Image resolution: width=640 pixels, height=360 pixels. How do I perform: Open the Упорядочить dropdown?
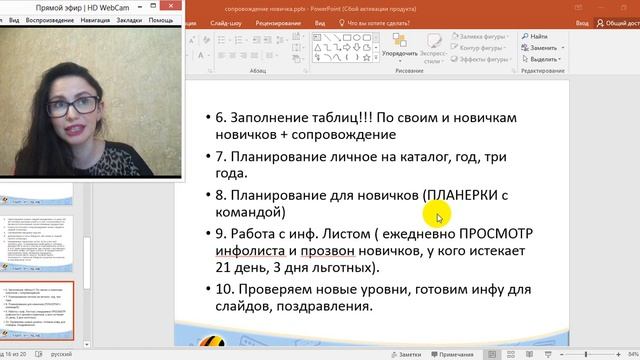400,49
